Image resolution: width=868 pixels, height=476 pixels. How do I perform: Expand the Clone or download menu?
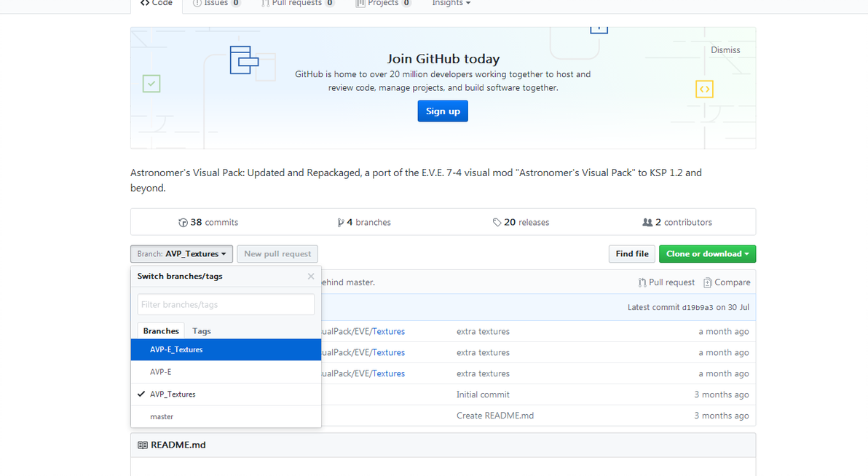click(707, 254)
